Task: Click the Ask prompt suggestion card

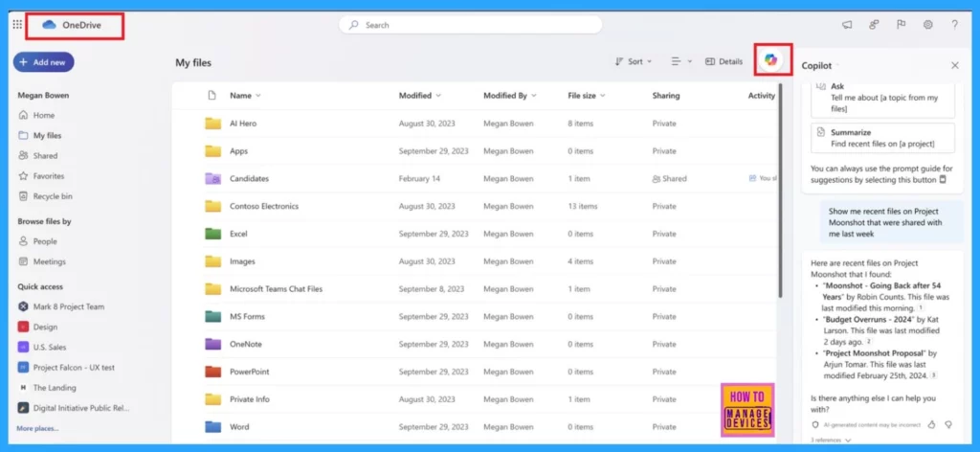Action: [882, 98]
